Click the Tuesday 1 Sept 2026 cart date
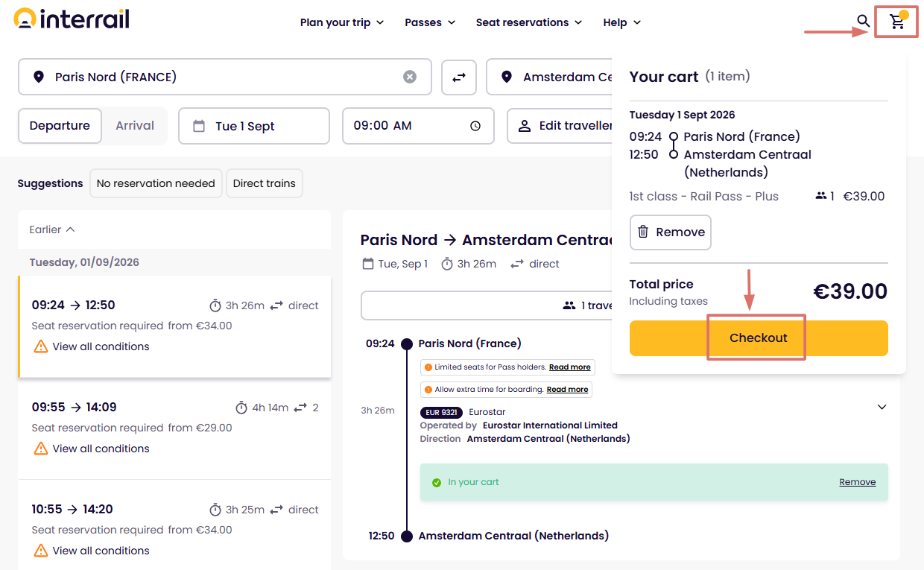This screenshot has height=570, width=924. pyautogui.click(x=682, y=115)
